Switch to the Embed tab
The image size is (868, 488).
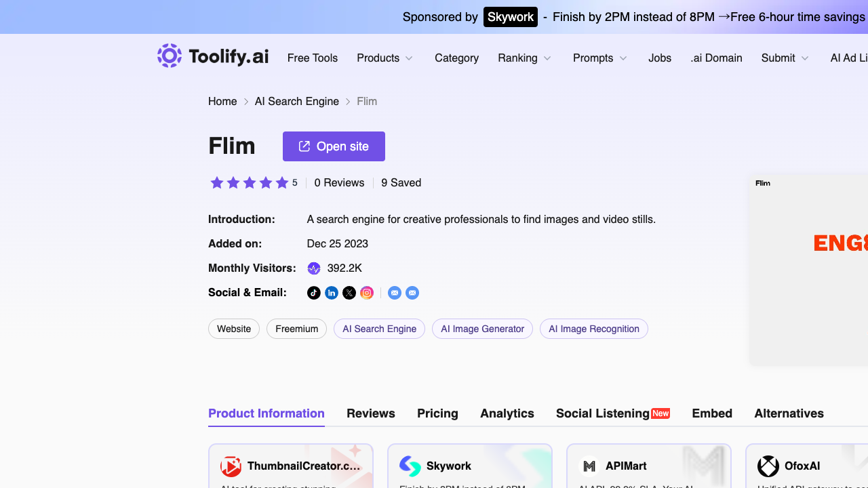712,413
